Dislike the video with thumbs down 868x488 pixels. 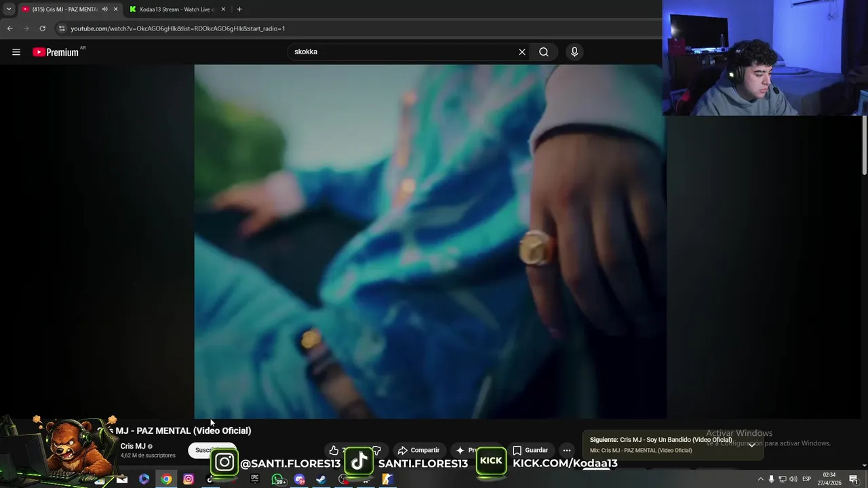point(376,450)
